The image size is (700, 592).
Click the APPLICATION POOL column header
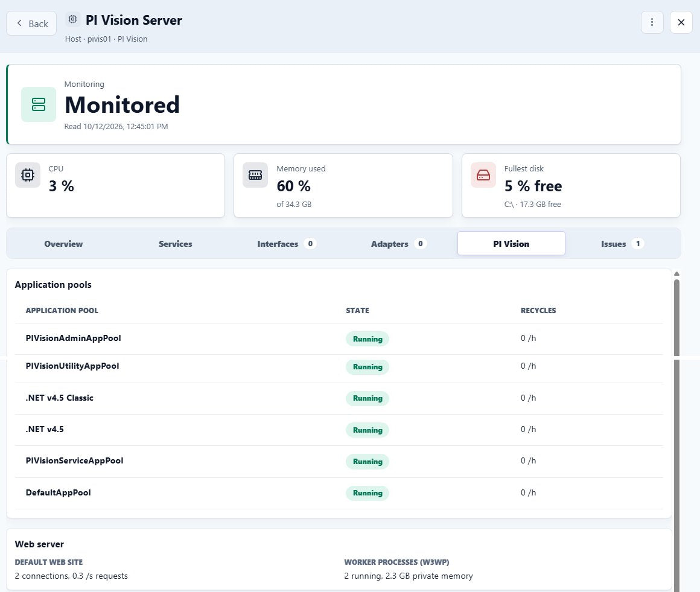(x=62, y=310)
